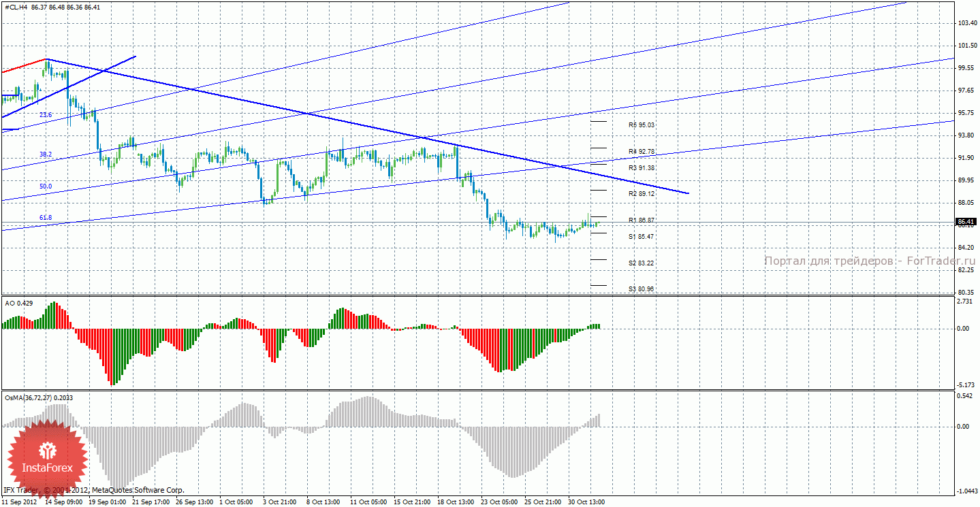The image size is (980, 507).
Task: Click the 21 Sep 17:00 time label
Action: pyautogui.click(x=151, y=502)
